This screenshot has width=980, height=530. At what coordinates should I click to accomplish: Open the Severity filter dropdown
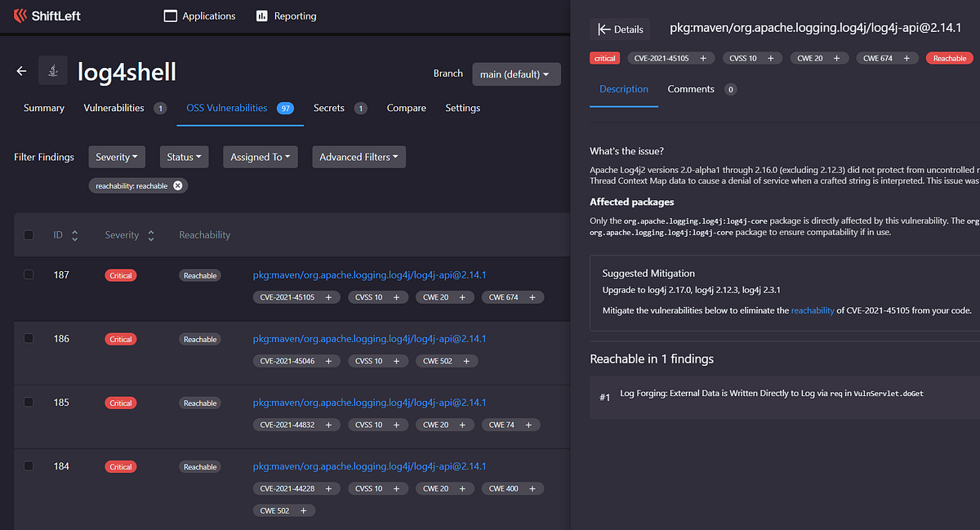pos(117,156)
